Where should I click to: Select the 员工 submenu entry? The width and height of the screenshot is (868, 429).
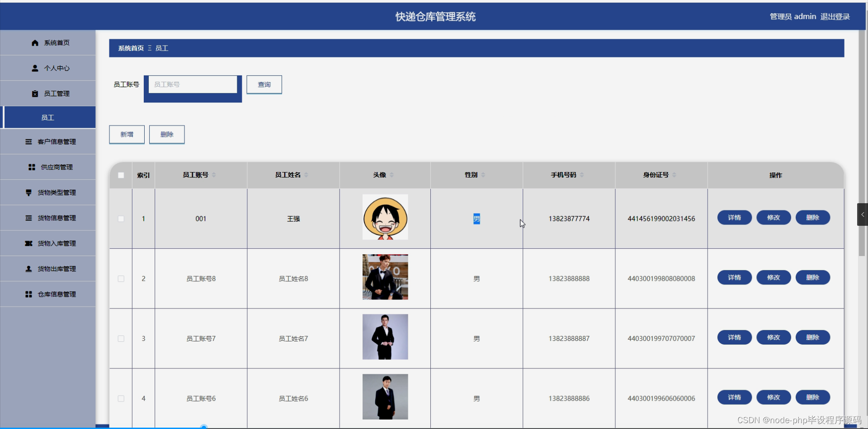(48, 117)
